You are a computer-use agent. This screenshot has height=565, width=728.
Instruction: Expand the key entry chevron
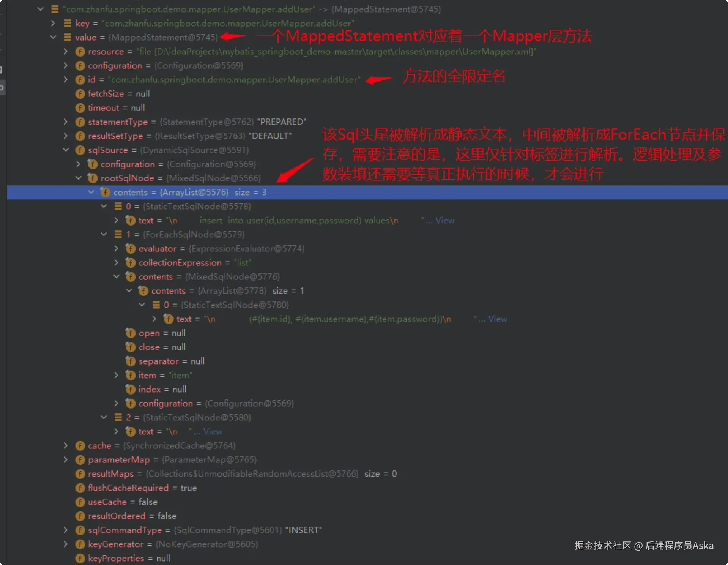tap(53, 23)
